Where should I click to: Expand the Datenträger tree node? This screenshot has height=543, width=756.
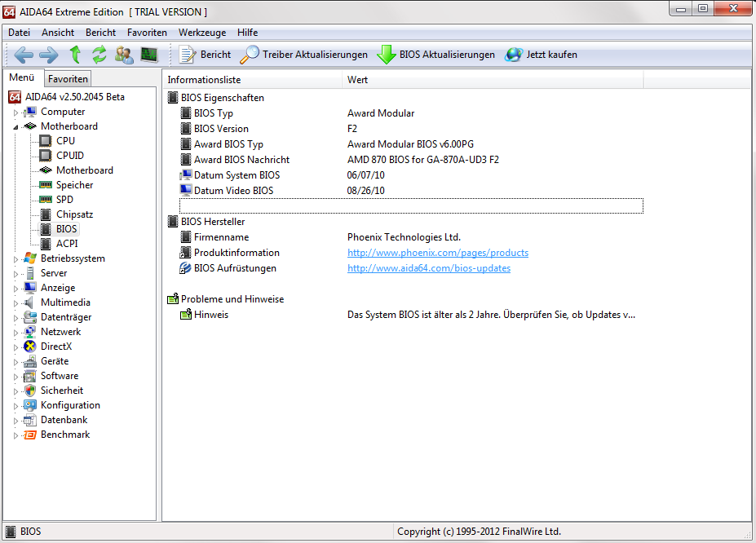(x=15, y=318)
